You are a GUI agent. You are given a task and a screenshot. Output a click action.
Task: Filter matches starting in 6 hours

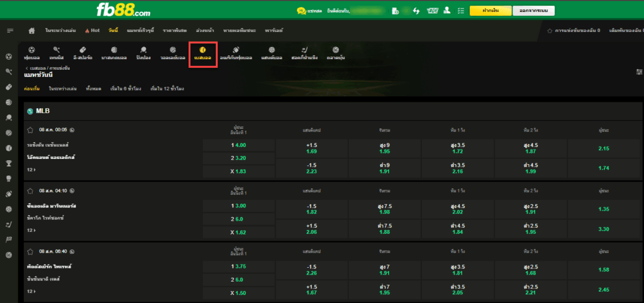pos(126,89)
